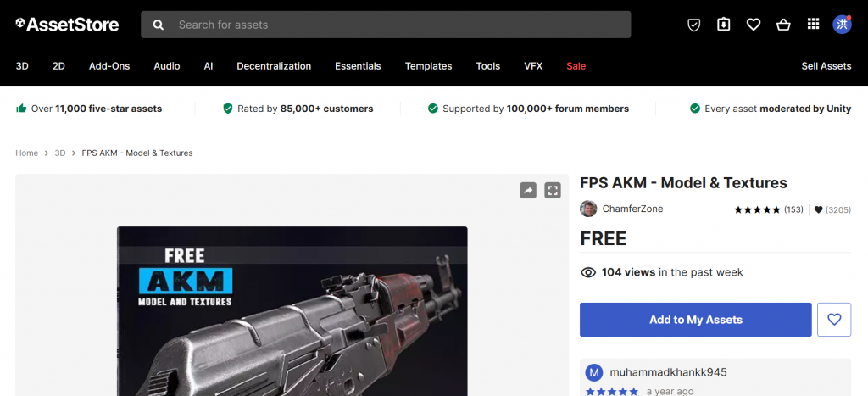This screenshot has height=396, width=868.
Task: Open the Templates category menu
Action: (x=428, y=66)
